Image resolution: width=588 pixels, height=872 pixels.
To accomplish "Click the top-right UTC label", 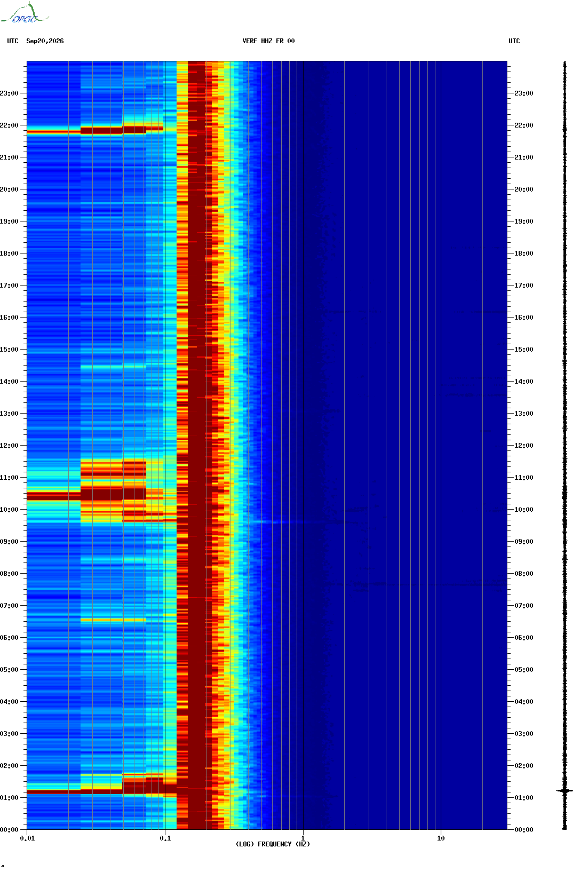I will (514, 41).
